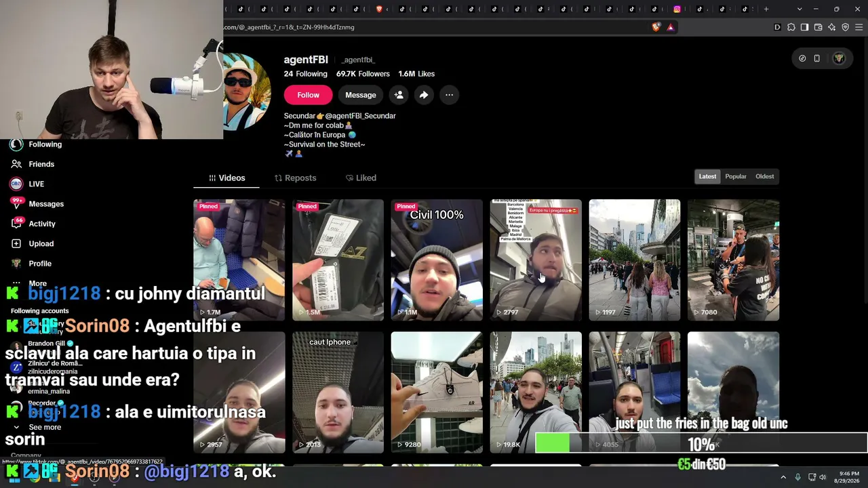The width and height of the screenshot is (868, 488).
Task: Open the 69.7K Followers count
Action: tap(363, 74)
